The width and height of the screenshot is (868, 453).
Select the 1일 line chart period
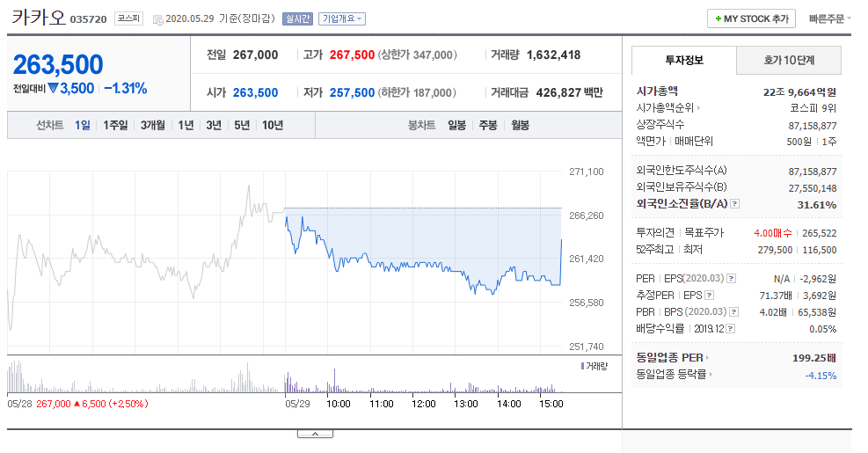point(82,125)
